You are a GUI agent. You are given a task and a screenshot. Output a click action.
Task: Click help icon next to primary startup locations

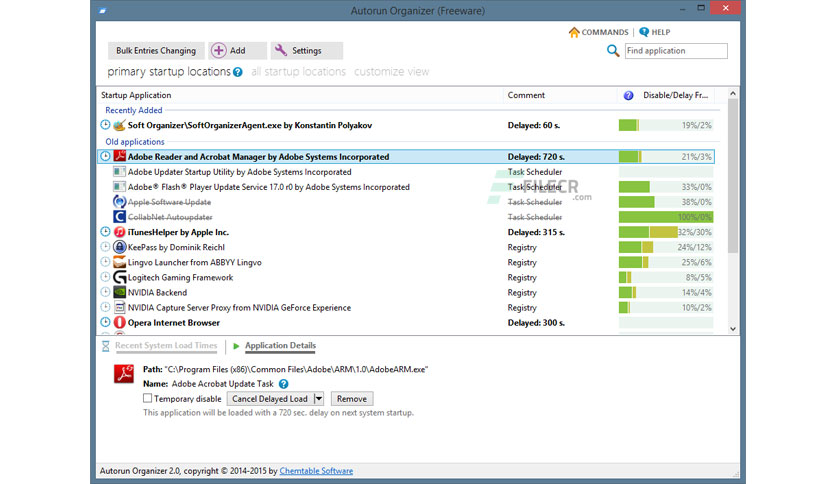[238, 72]
